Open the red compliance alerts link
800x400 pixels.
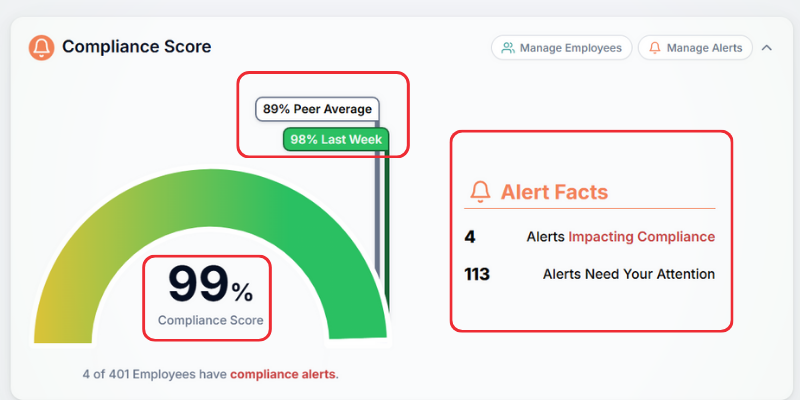tap(283, 374)
